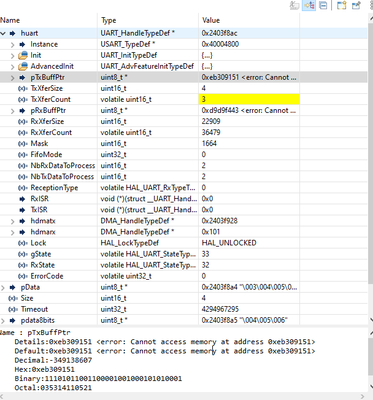Collapse the huart variable tree
Viewport: 373px width, 400px height.
(x=3, y=33)
